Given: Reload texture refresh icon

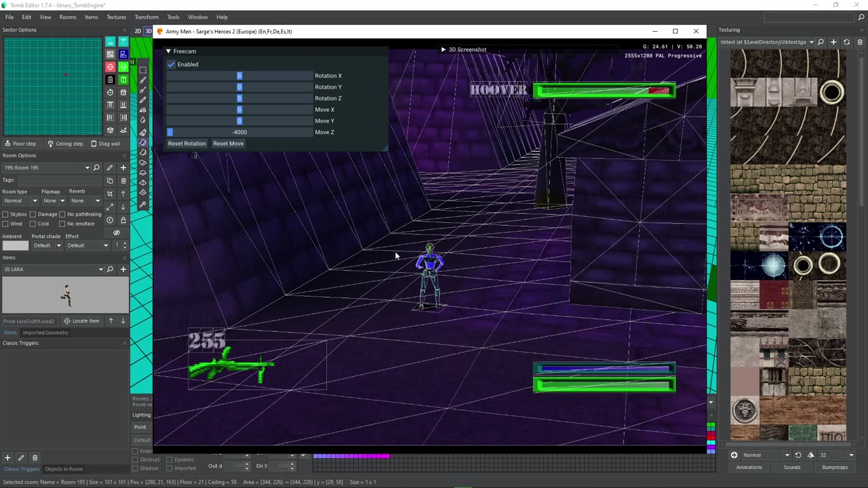Looking at the screenshot, I should pos(846,42).
